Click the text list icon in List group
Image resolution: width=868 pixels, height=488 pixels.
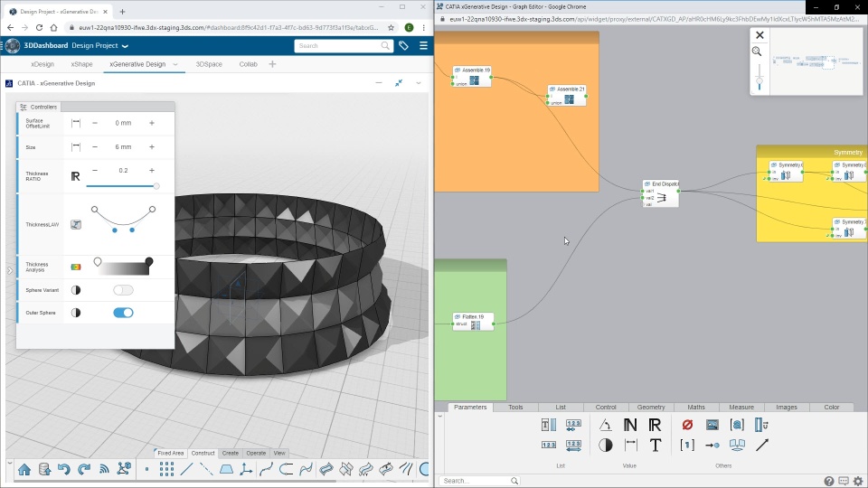tap(549, 425)
